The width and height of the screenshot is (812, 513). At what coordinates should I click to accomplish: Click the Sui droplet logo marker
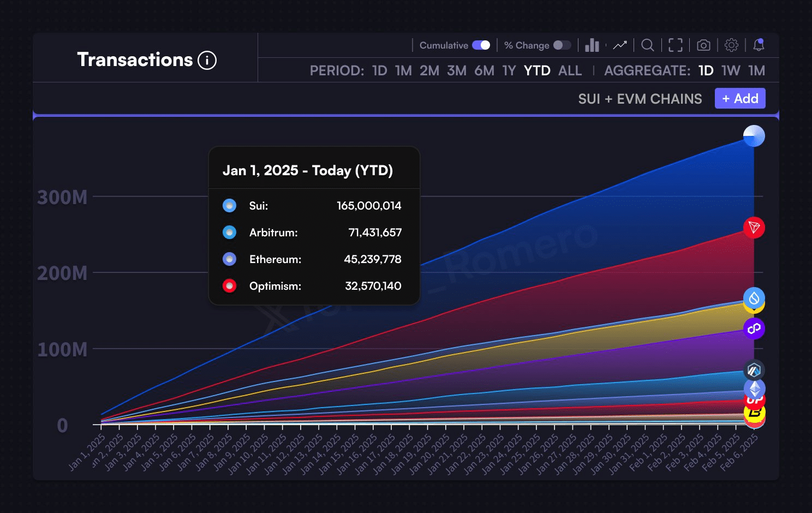point(754,298)
